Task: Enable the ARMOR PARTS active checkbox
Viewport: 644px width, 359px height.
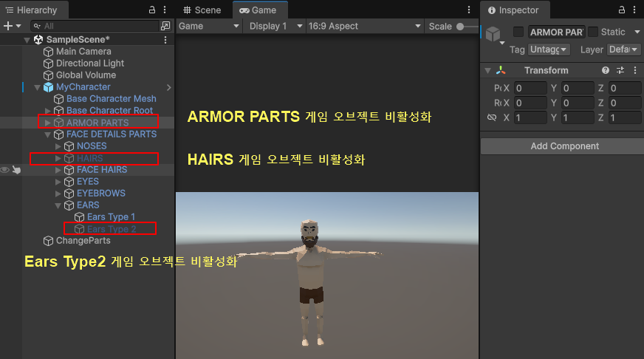Action: pos(518,33)
